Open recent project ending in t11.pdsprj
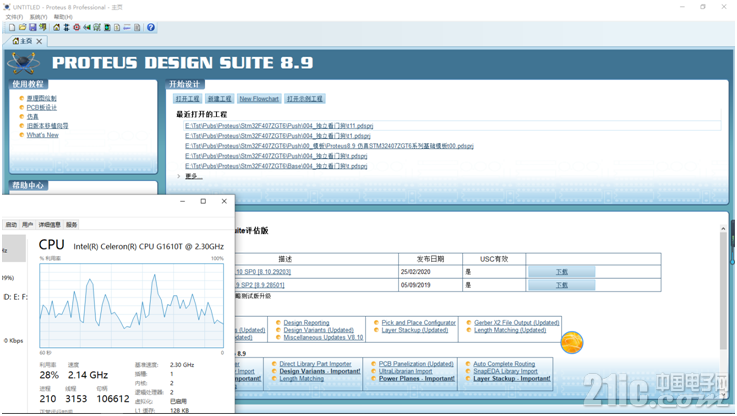Screen dimensions: 737x416 coord(279,126)
